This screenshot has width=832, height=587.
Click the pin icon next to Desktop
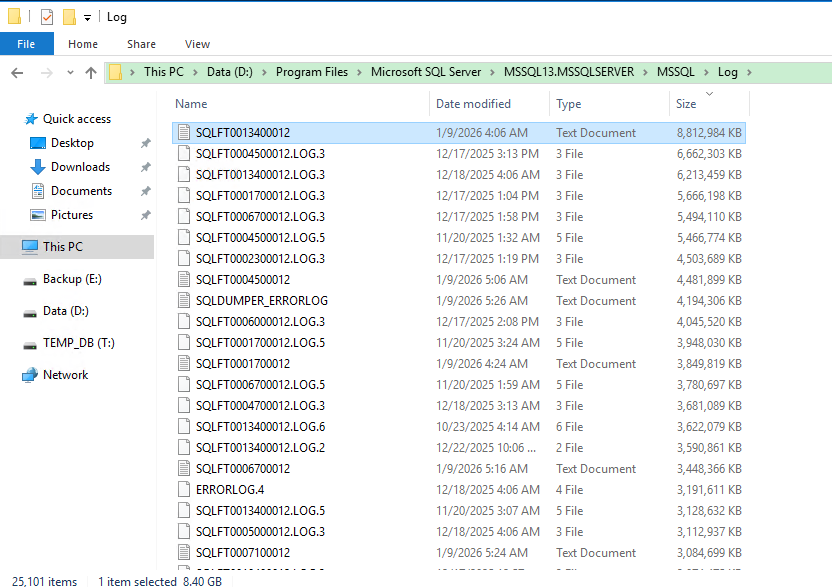tap(145, 143)
